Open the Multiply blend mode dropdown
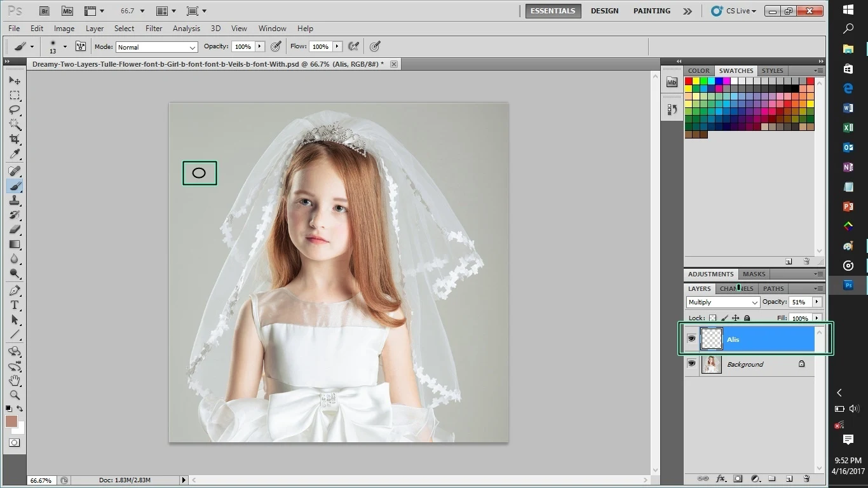Viewport: 868px width, 488px height. coord(723,302)
